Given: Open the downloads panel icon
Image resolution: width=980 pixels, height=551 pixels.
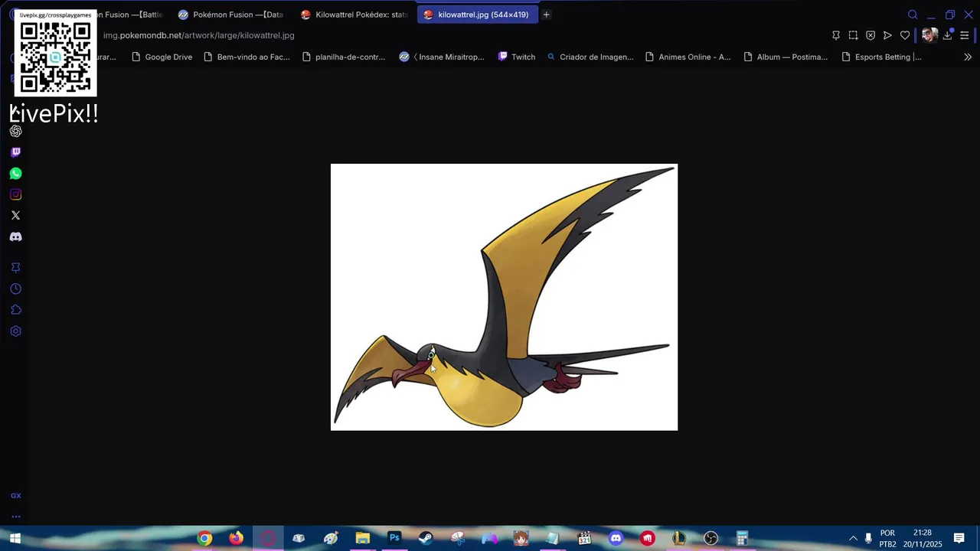Looking at the screenshot, I should 948,35.
